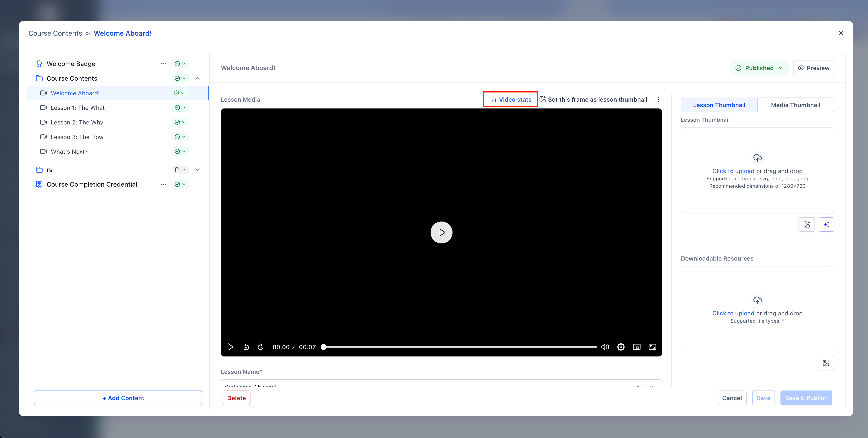
Task: Click the video progress seek bar
Action: click(460, 347)
